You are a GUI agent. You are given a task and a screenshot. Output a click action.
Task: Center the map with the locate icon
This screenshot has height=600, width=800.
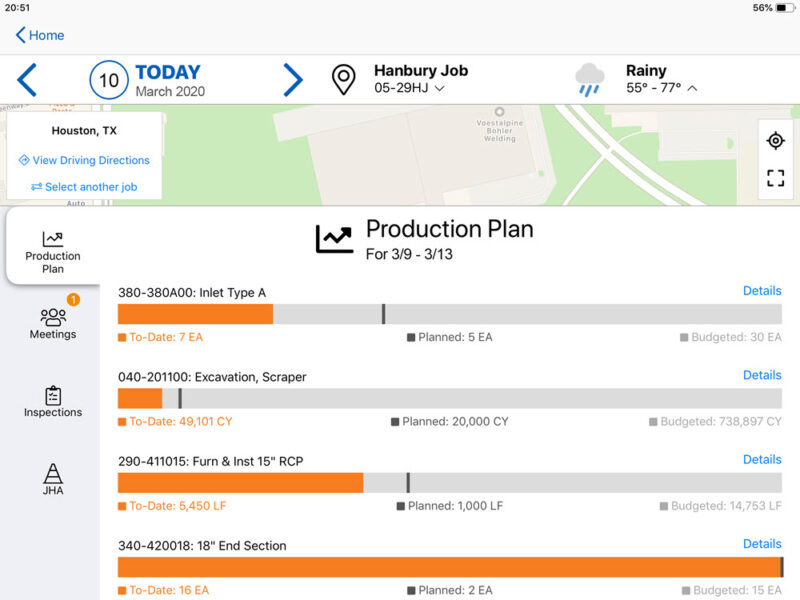pos(775,141)
